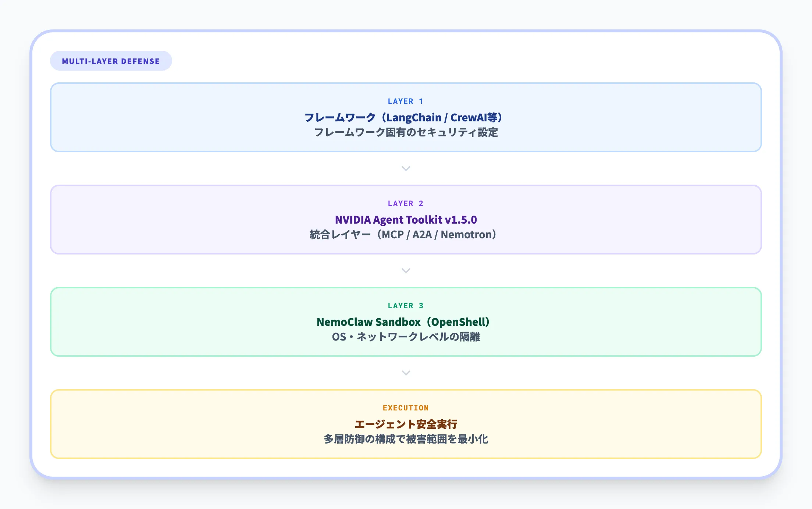Click the LAYER 3 label
The width and height of the screenshot is (812, 509).
406,306
